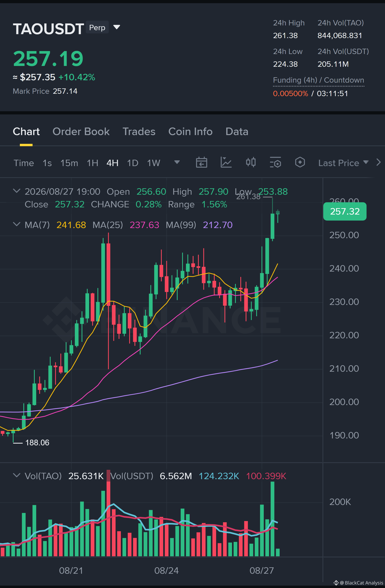
Task: Open the calendar go-to-date icon
Action: pos(201,162)
